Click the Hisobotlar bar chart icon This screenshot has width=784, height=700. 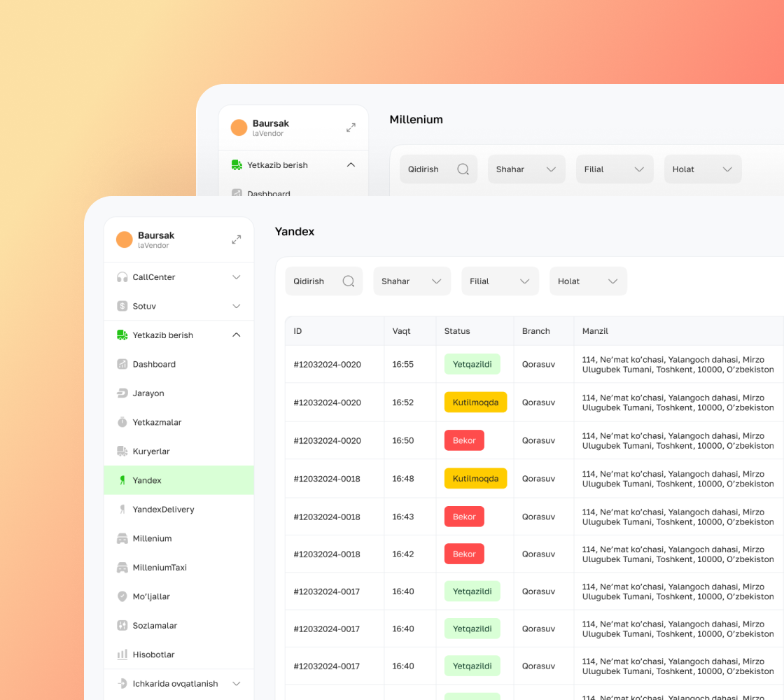[x=122, y=654]
